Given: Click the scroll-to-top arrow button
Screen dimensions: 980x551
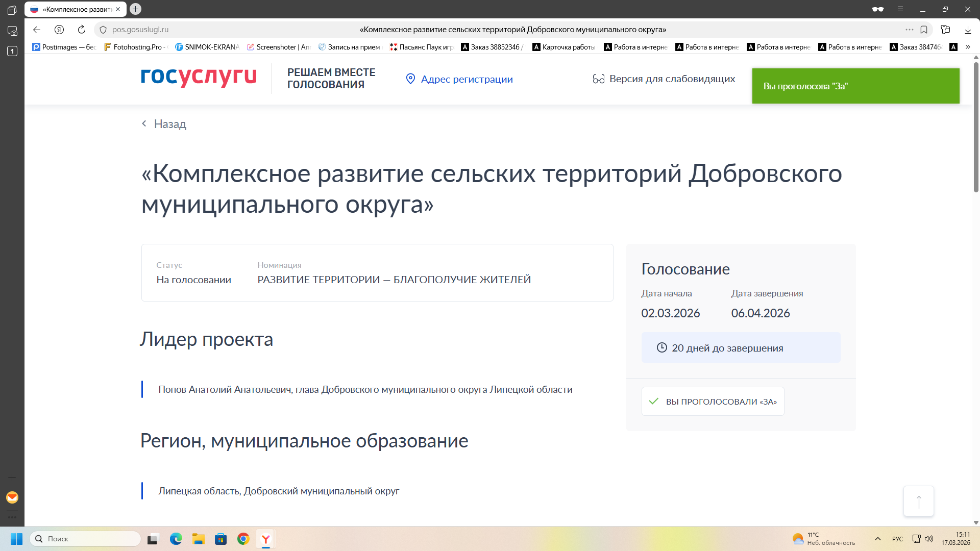Looking at the screenshot, I should [x=919, y=502].
